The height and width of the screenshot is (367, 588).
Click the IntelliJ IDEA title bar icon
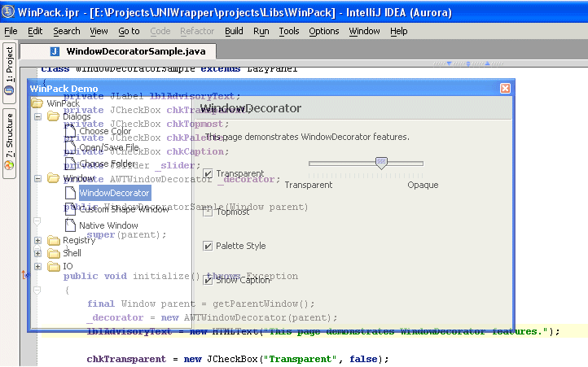coord(8,11)
